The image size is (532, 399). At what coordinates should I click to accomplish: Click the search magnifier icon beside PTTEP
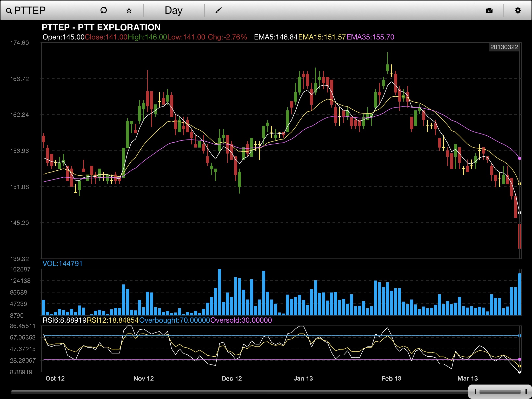9,11
